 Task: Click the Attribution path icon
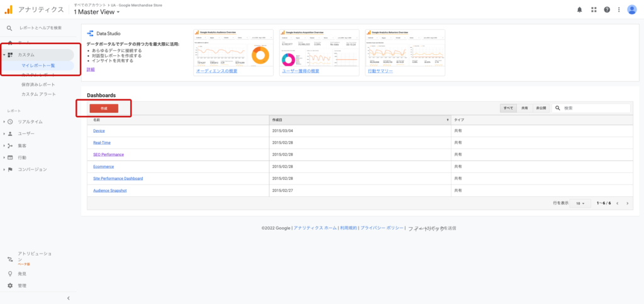(10, 259)
